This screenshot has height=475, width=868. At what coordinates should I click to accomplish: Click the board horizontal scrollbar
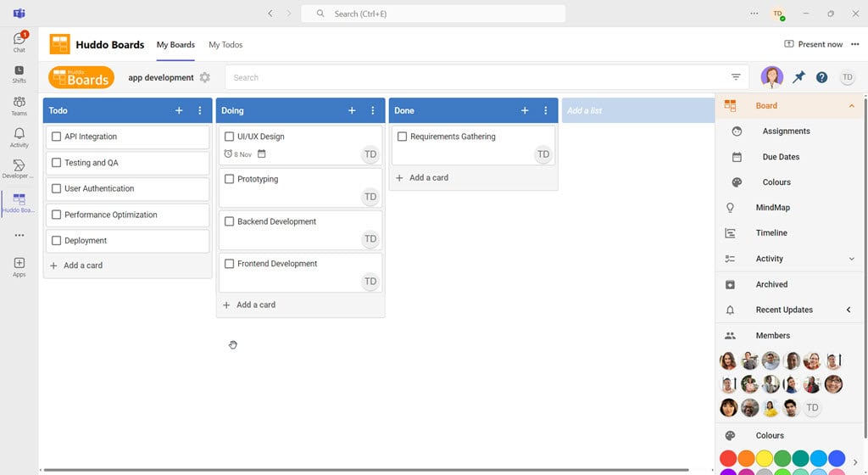366,470
